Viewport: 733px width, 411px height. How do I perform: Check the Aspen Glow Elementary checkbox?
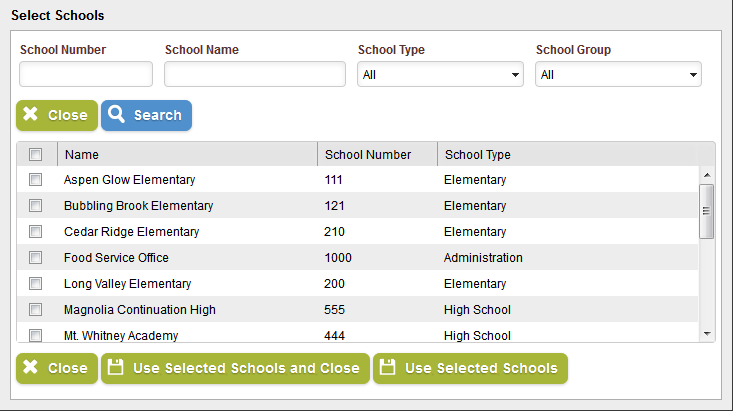coord(35,180)
